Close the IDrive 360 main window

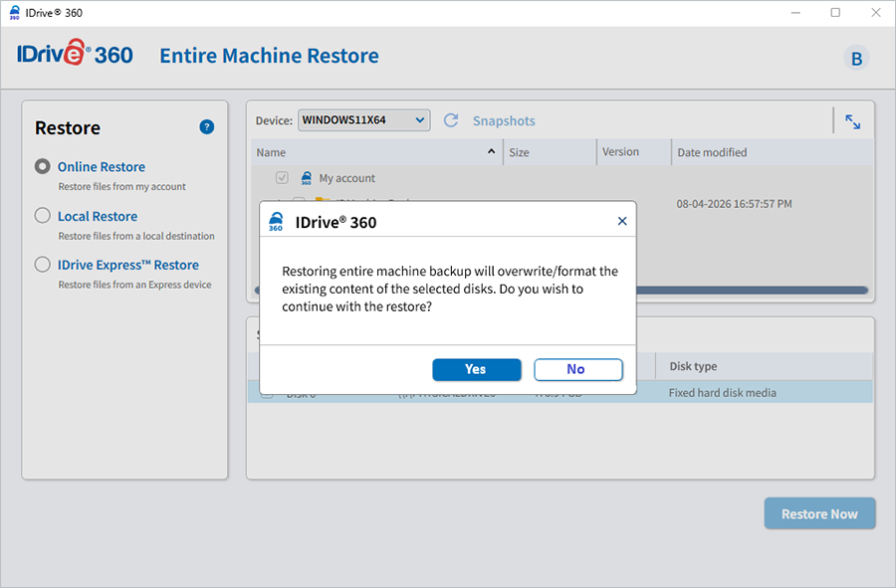pyautogui.click(x=875, y=13)
